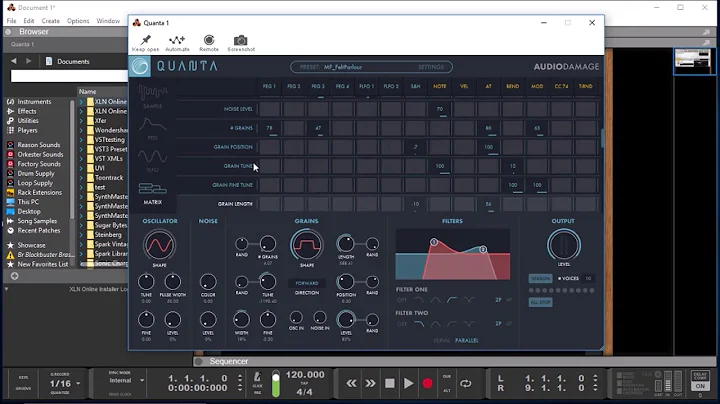Viewport: 720px width, 404px height.
Task: Click the noise COLOR knob
Action: click(x=208, y=281)
